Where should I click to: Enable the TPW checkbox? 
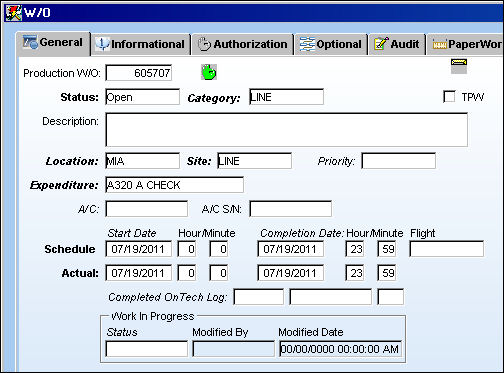[x=449, y=97]
